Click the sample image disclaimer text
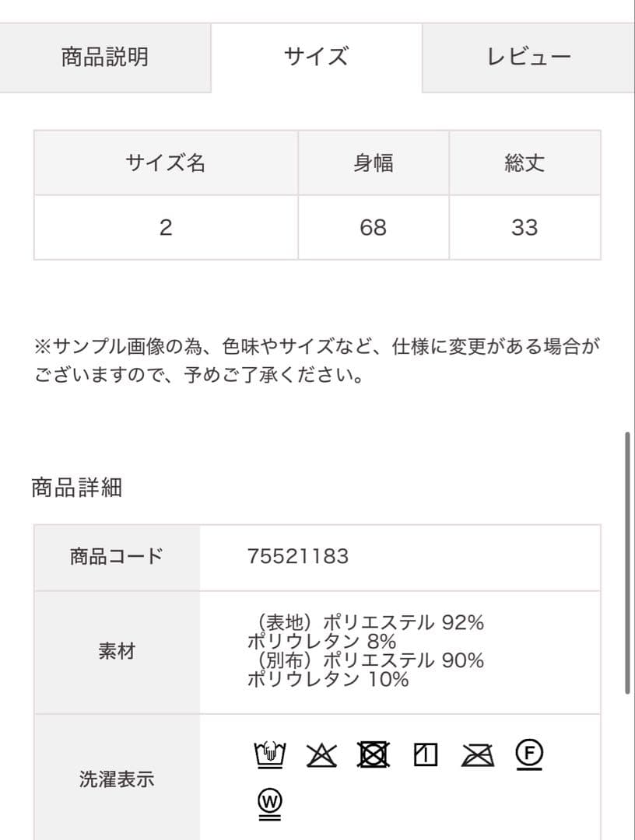 [x=317, y=362]
